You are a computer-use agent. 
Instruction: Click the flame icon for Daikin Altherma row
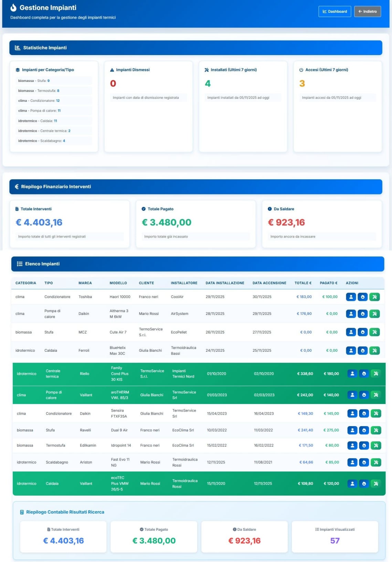362,314
